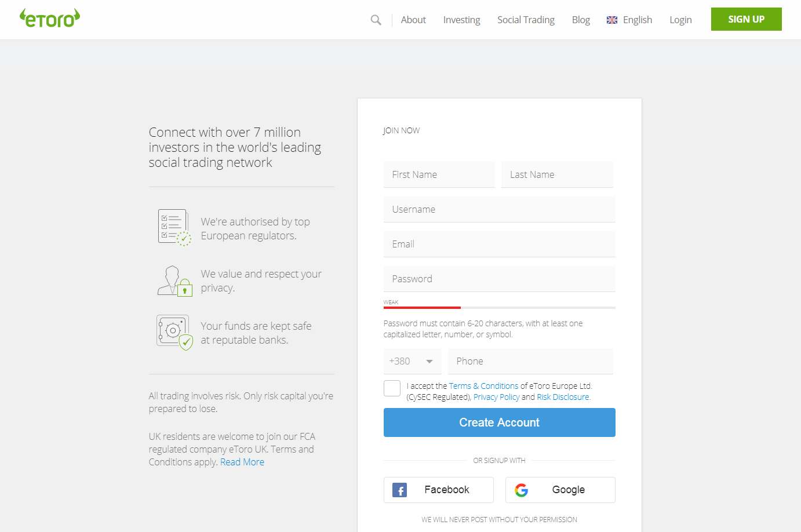Open the Risk Disclosure link

(x=563, y=397)
